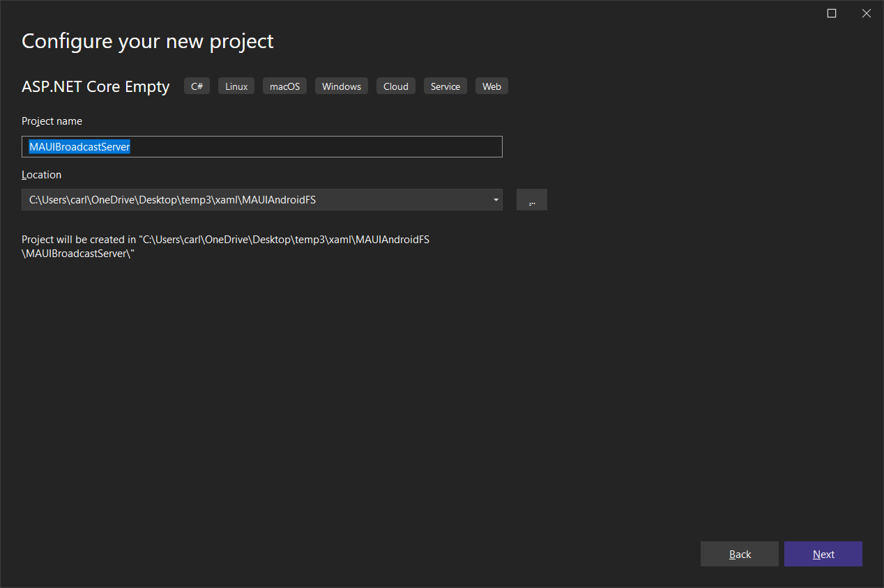This screenshot has height=588, width=884.
Task: Open the Location dropdown arrow
Action: 496,200
